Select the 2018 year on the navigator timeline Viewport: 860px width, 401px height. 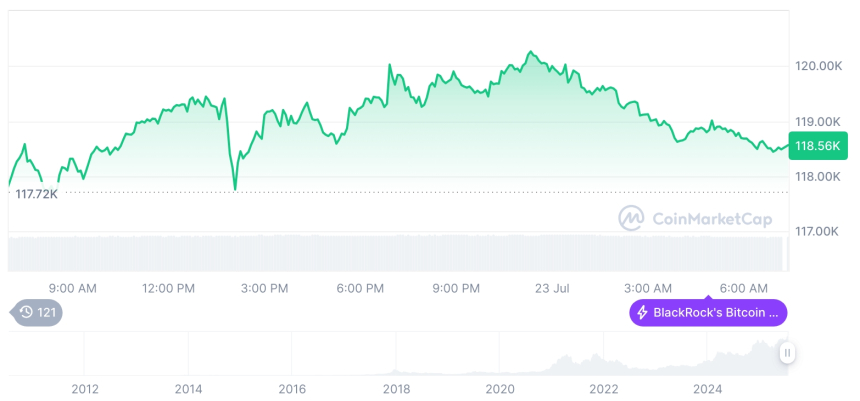pyautogui.click(x=396, y=388)
